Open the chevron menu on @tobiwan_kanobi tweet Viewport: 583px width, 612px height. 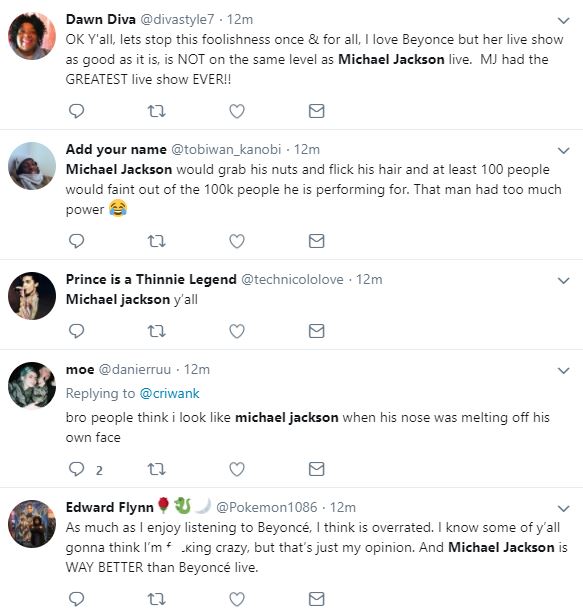pos(563,150)
